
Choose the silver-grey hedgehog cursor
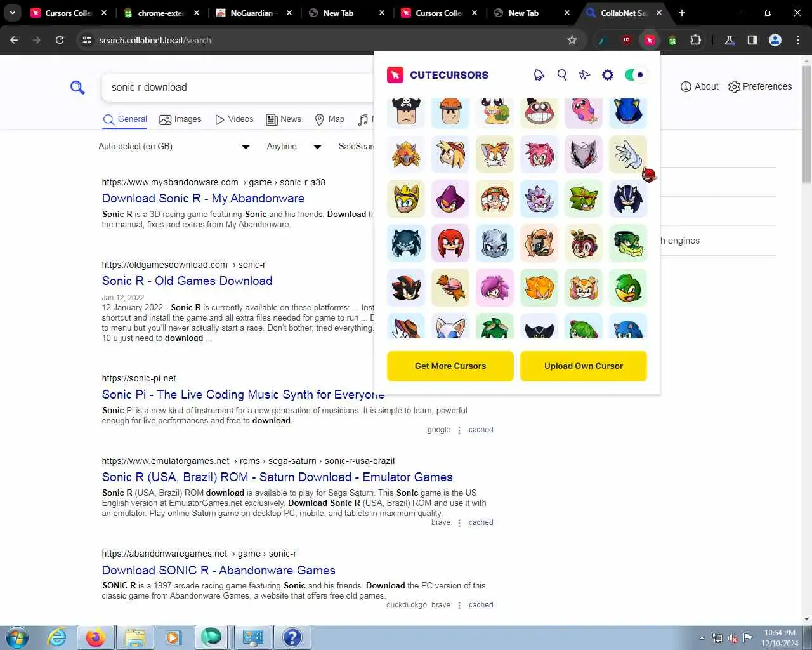pyautogui.click(x=495, y=243)
